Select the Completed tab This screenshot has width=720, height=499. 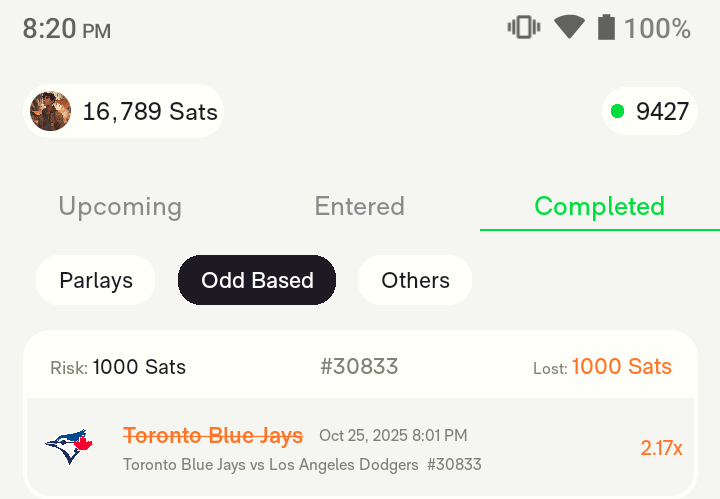pyautogui.click(x=599, y=206)
